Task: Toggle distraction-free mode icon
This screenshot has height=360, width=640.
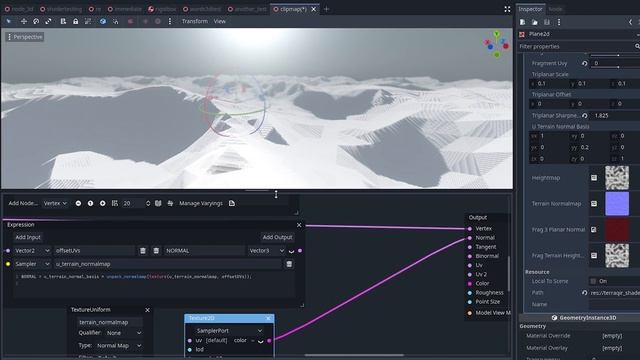Action: 507,9
